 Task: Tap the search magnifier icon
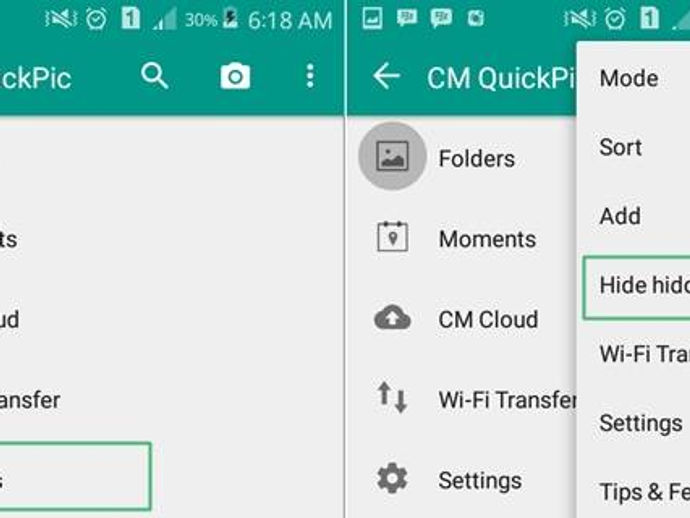[154, 76]
